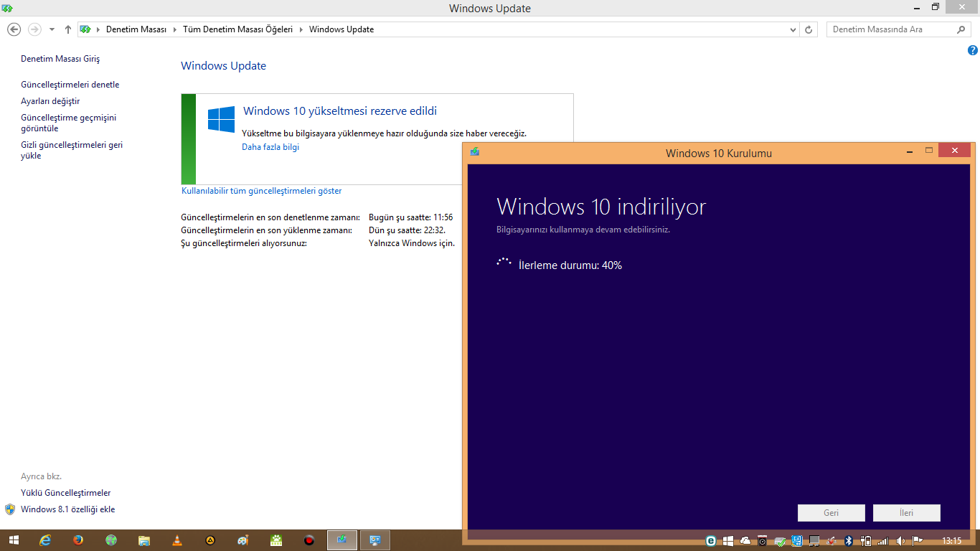Click the Windows Update breadcrumb
This screenshot has width=980, height=551.
(x=341, y=29)
